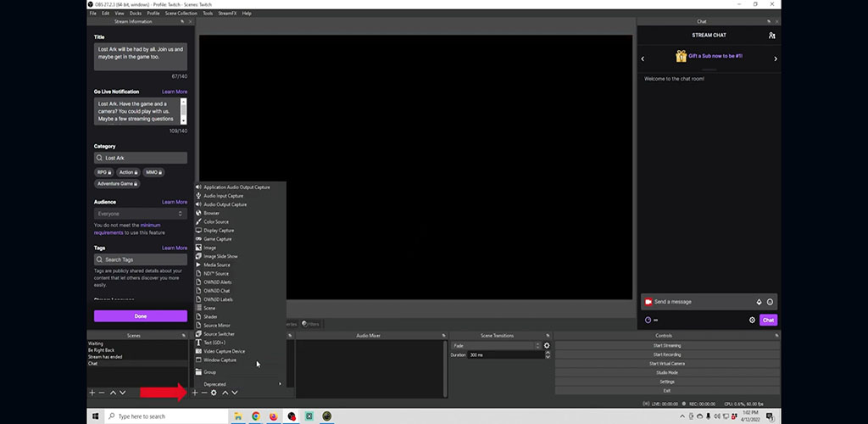Select Application Audio Output Capture source
The width and height of the screenshot is (868, 424).
(236, 187)
